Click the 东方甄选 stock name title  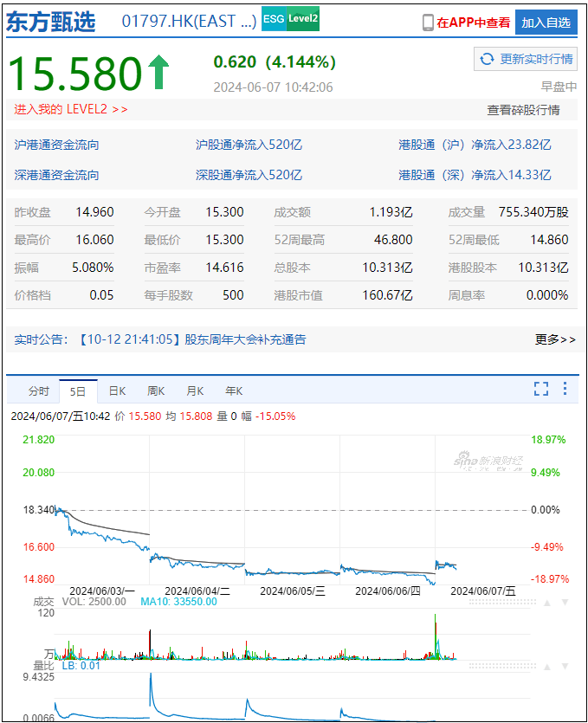[51, 22]
